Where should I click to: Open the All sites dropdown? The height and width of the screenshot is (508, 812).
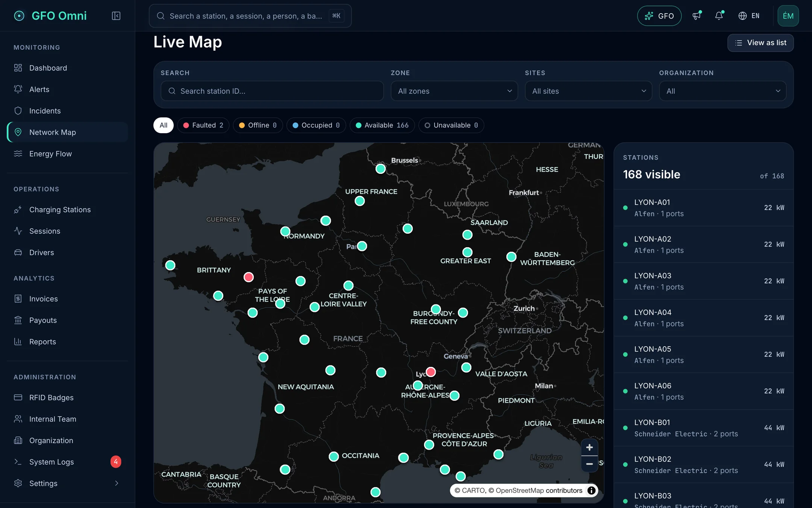(x=589, y=91)
